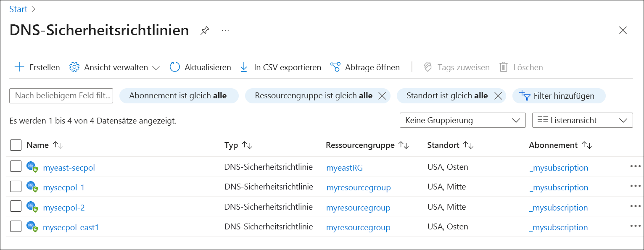This screenshot has width=644, height=250.
Task: Click the Erstellen plus icon
Action: 19,67
